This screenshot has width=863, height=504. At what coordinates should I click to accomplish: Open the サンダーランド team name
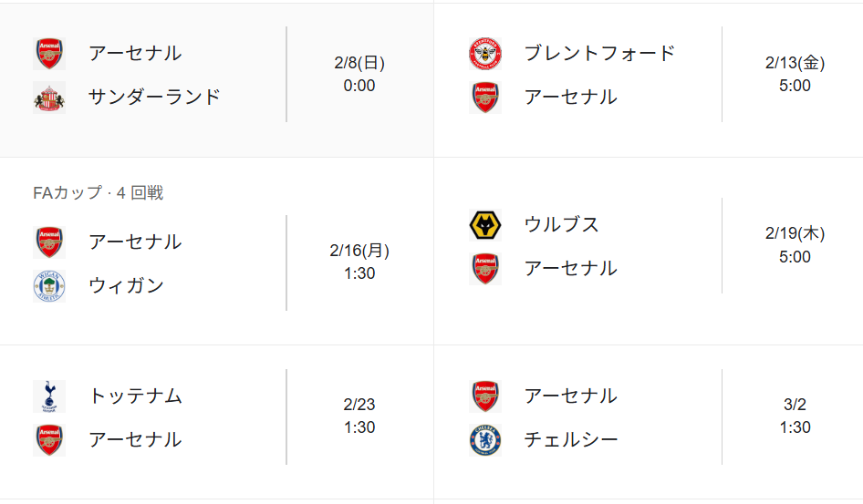coord(154,97)
